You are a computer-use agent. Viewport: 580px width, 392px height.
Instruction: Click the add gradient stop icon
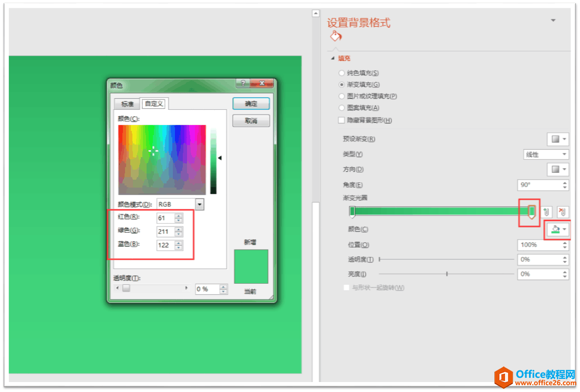point(546,212)
